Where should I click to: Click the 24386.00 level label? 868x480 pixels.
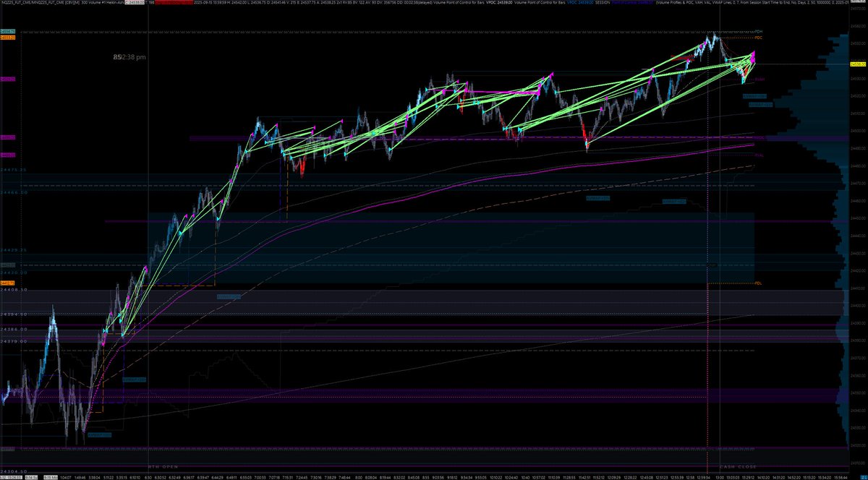click(14, 329)
